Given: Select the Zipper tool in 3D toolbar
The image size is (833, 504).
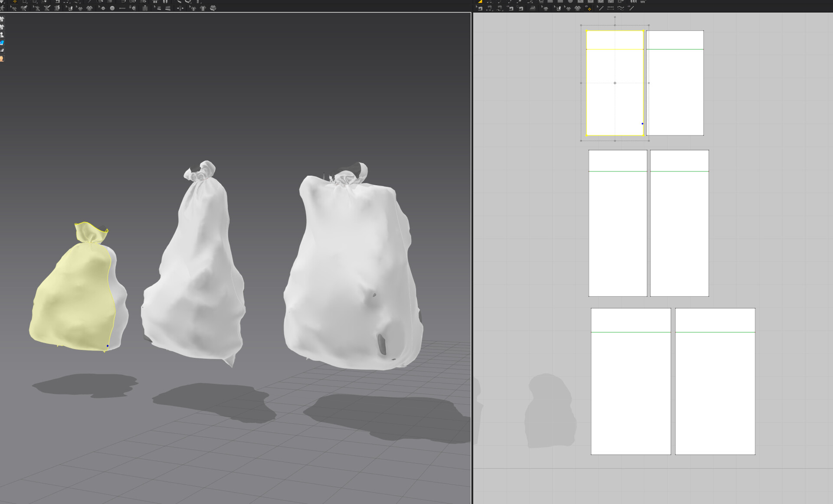Looking at the screenshot, I should 145,8.
